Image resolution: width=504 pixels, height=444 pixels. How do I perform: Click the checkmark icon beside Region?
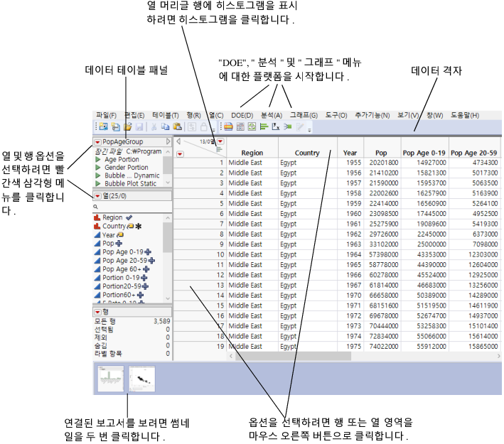pyautogui.click(x=129, y=217)
